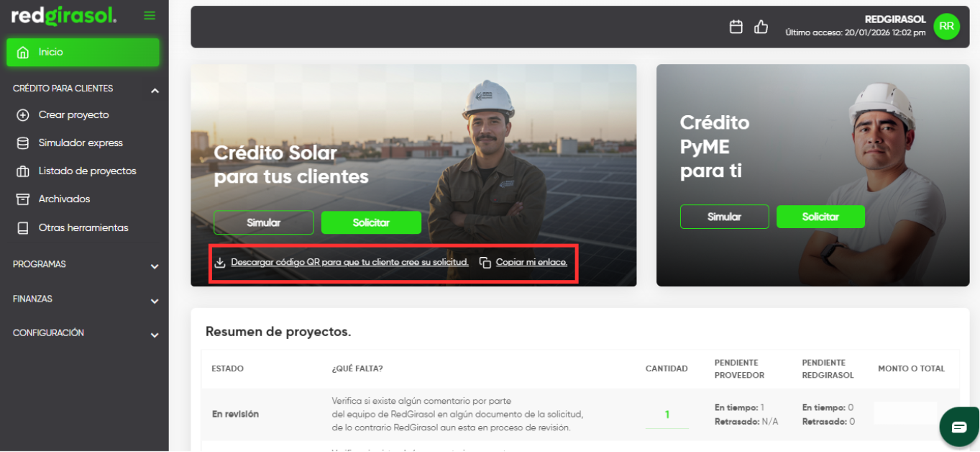The width and height of the screenshot is (980, 452).
Task: Click the plus icon for Crear proyecto
Action: point(23,115)
